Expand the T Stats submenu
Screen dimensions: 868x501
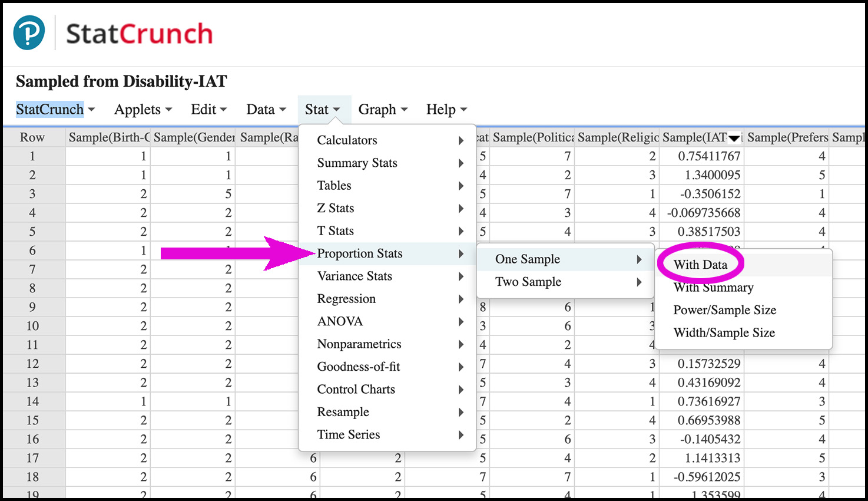(387, 231)
